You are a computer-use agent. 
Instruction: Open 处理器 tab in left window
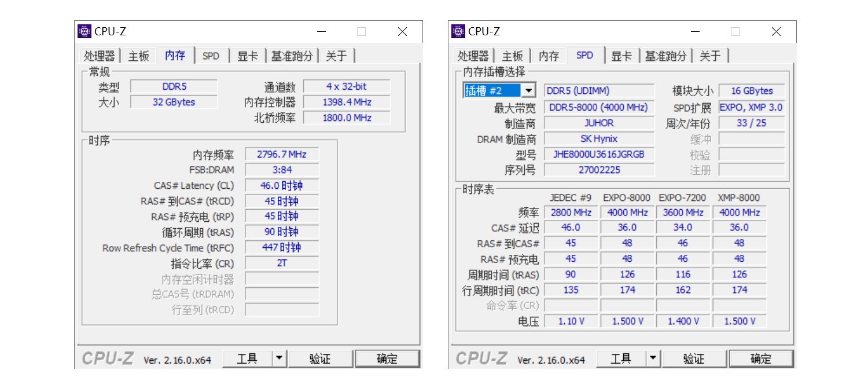100,56
